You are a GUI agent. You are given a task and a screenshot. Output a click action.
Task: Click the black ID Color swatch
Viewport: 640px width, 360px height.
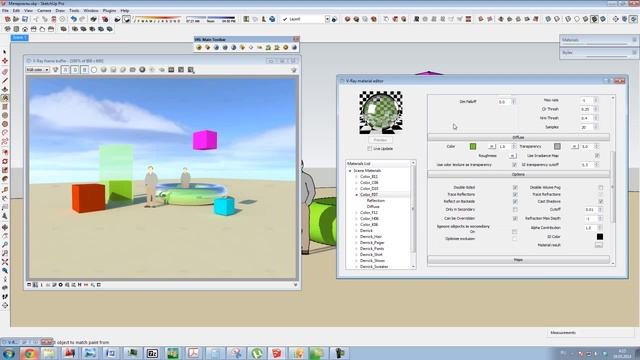click(x=600, y=236)
